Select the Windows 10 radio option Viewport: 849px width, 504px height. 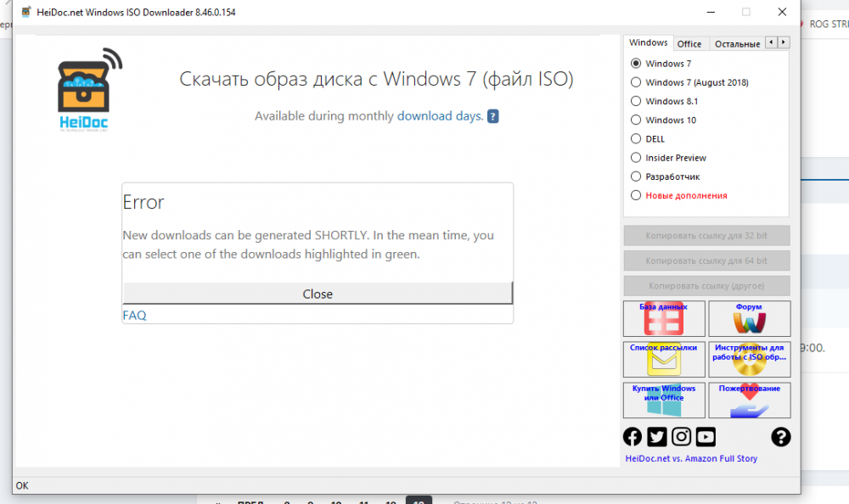tap(636, 120)
